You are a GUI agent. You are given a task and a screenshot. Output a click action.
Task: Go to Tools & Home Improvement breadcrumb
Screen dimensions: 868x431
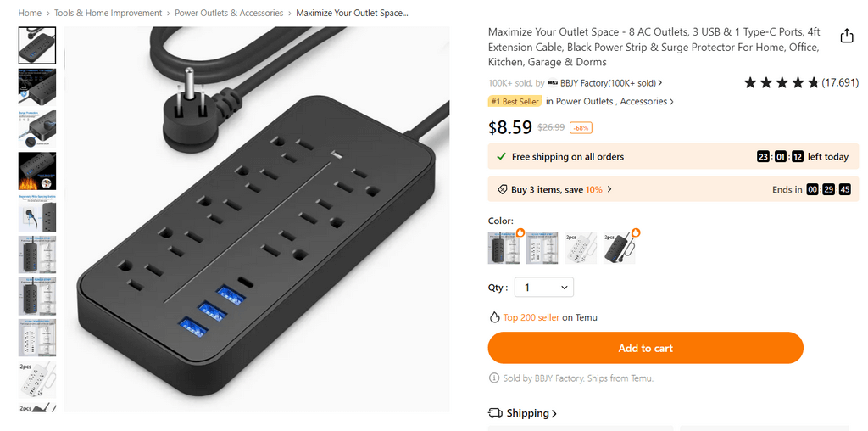click(108, 13)
